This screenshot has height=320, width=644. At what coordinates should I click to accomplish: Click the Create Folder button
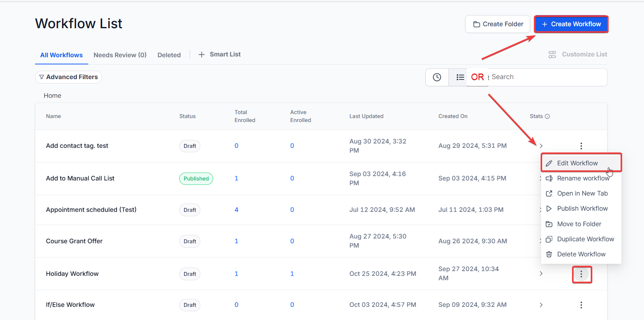[498, 24]
